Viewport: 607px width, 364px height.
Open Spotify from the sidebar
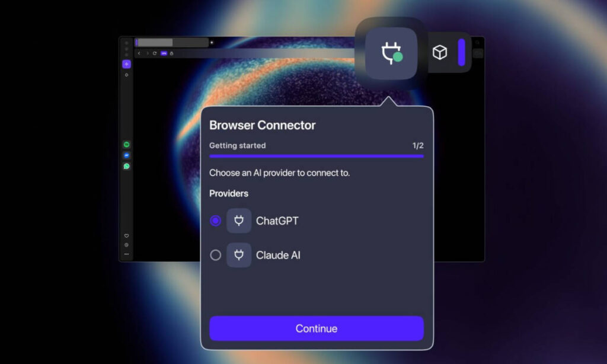coord(127,144)
